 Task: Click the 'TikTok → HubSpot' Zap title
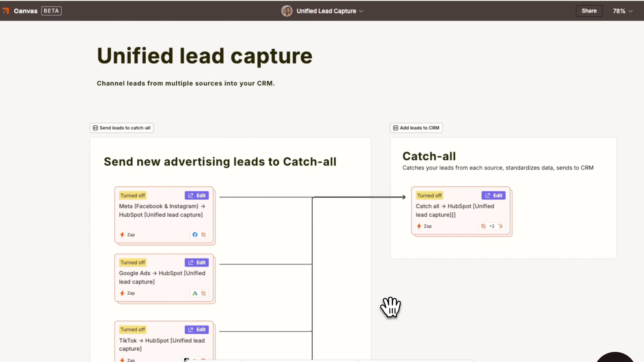162,345
